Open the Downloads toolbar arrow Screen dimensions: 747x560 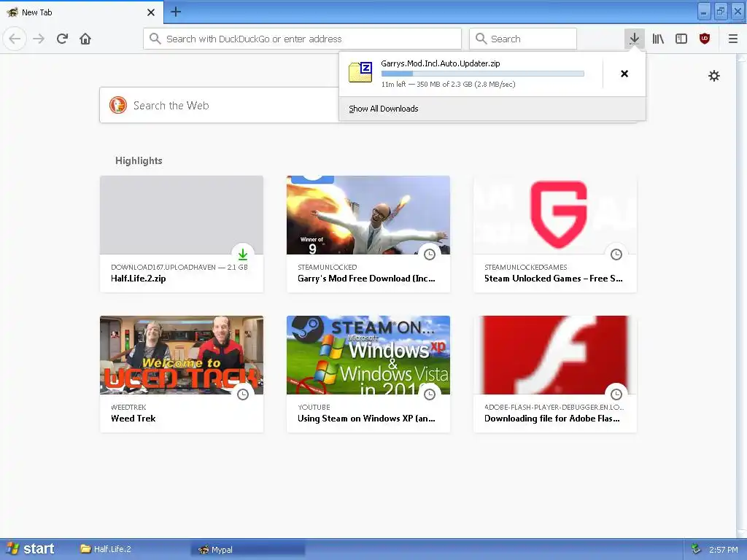click(x=634, y=39)
